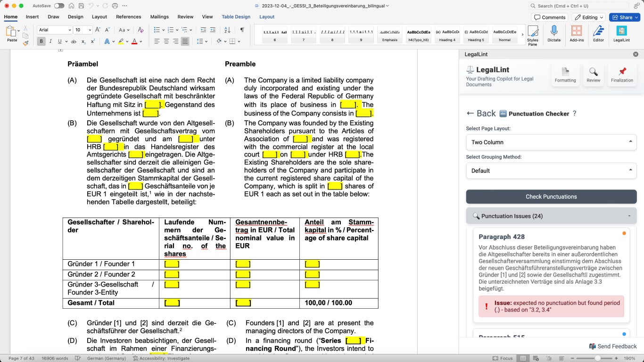This screenshot has width=644, height=362.
Task: Open the Review section in LegalLint
Action: (x=594, y=74)
